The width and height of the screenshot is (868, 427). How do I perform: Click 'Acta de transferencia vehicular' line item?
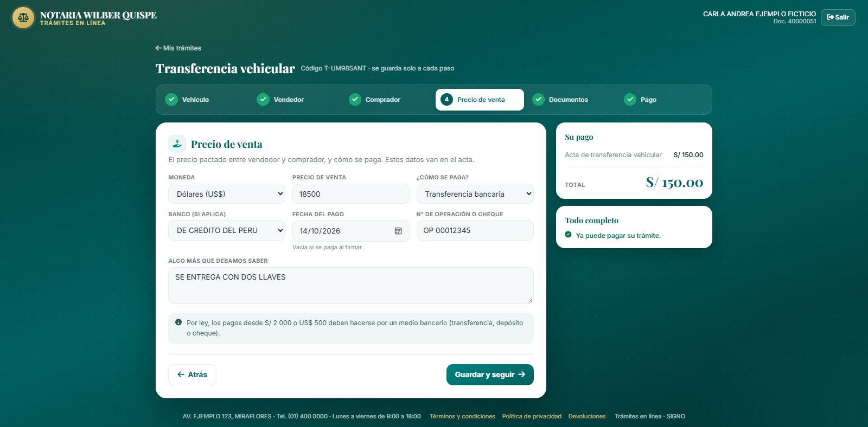613,155
